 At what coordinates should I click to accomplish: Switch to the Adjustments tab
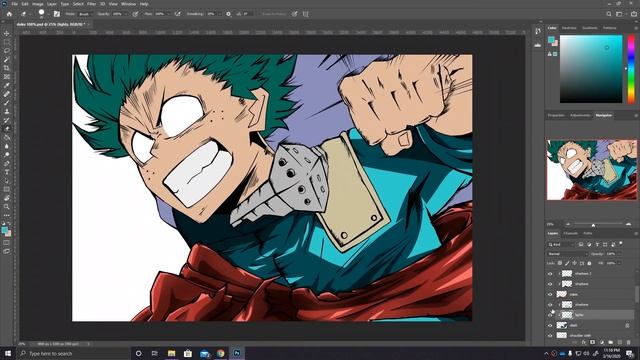580,116
